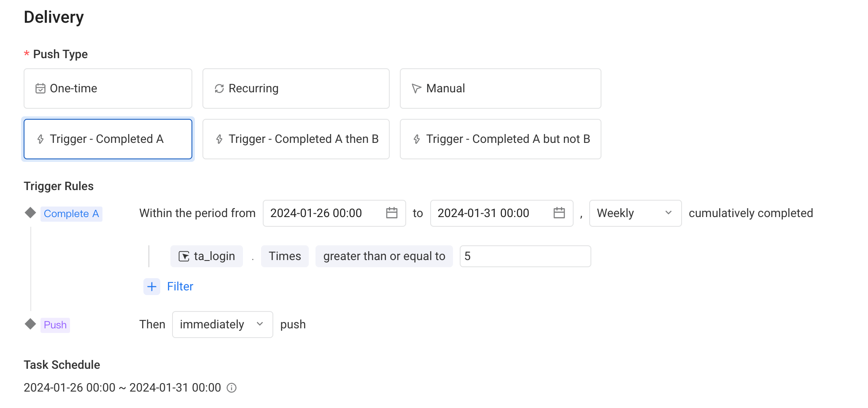
Task: Click the diamond marker beside Push
Action: coord(30,324)
